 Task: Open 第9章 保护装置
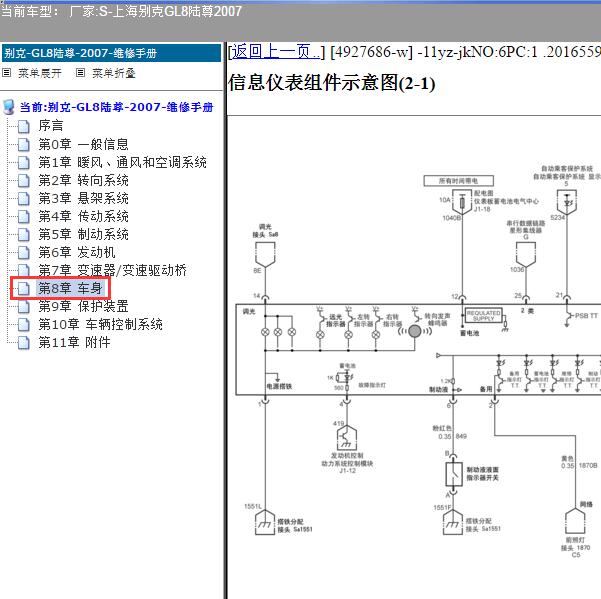83,307
